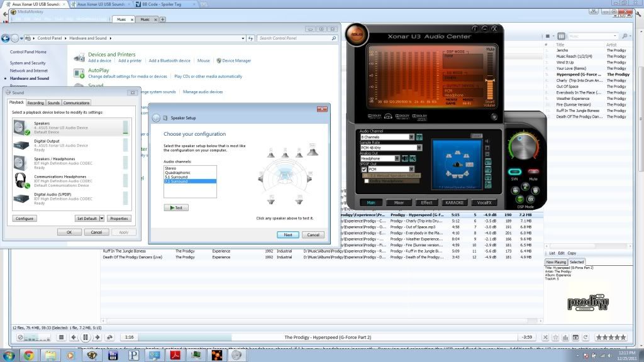Click the Windows Start button

[9, 355]
